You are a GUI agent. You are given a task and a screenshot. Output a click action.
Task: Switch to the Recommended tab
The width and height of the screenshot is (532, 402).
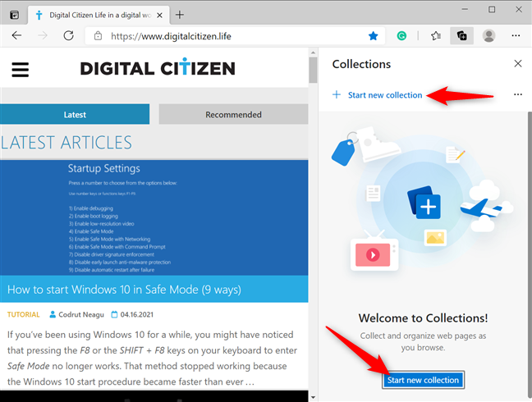(233, 115)
